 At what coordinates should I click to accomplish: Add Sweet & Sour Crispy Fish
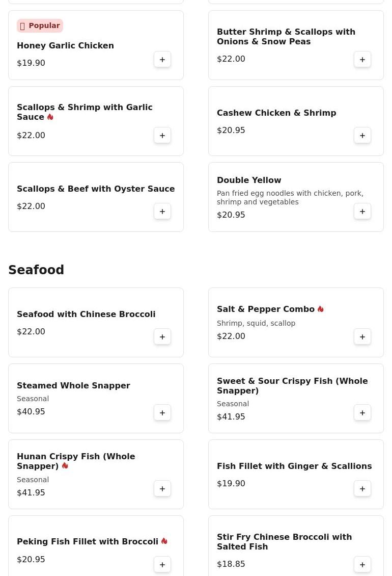[362, 413]
